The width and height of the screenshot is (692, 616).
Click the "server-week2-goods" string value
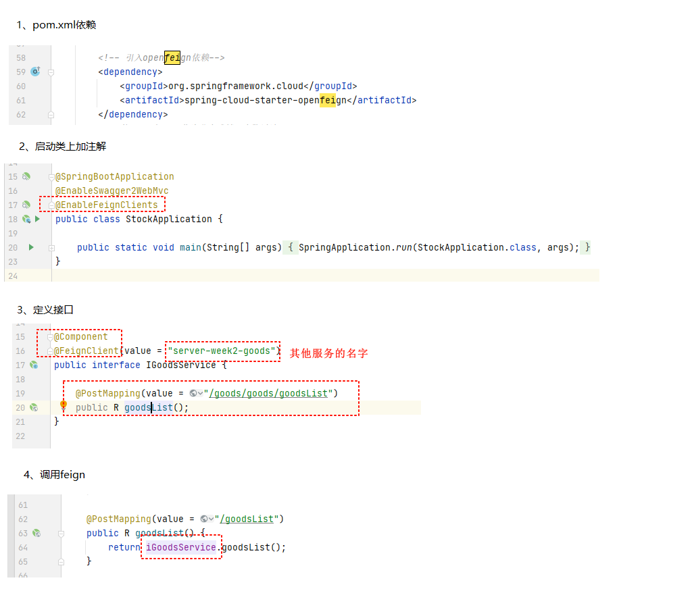point(222,351)
